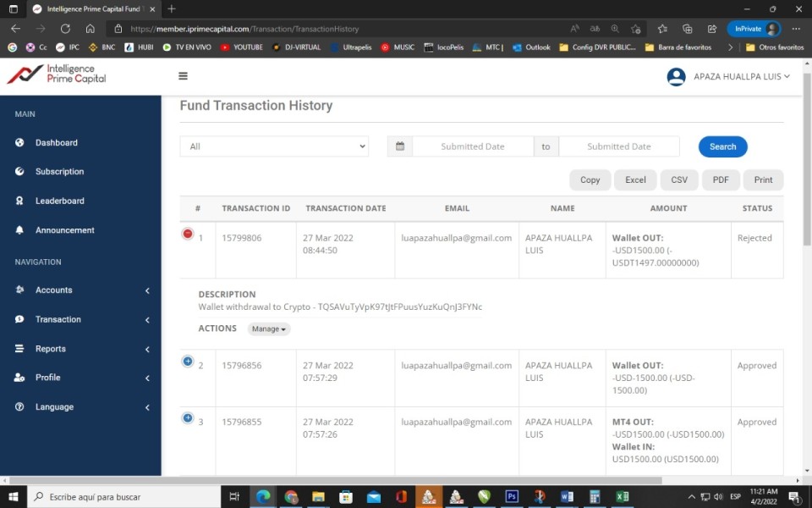Open the Calculator from the taskbar
The image size is (812, 508).
(595, 497)
